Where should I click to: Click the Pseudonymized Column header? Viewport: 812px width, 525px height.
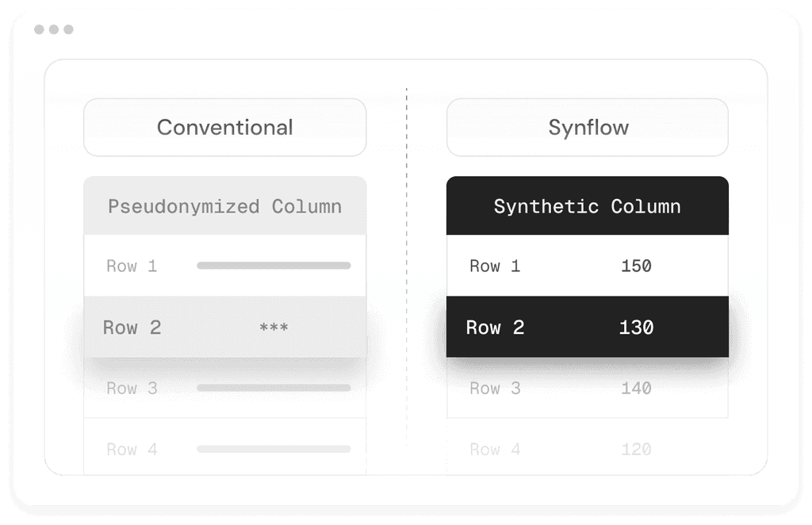point(224,206)
